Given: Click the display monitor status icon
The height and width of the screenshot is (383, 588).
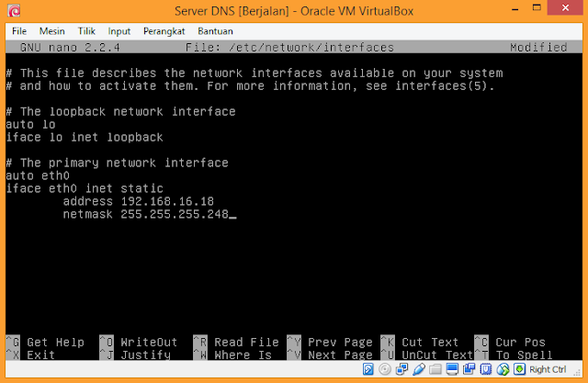Looking at the screenshot, I should click(x=452, y=369).
